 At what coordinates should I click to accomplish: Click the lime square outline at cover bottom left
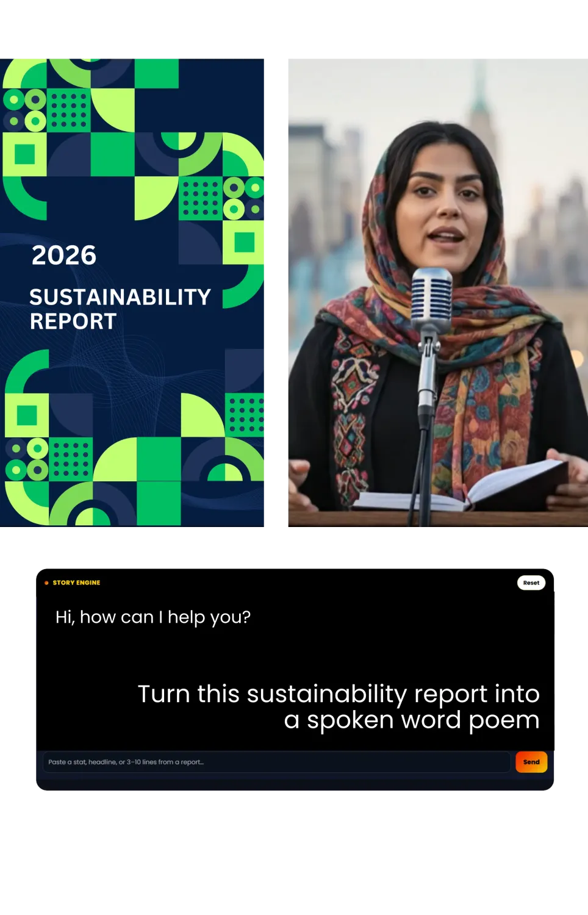click(27, 415)
